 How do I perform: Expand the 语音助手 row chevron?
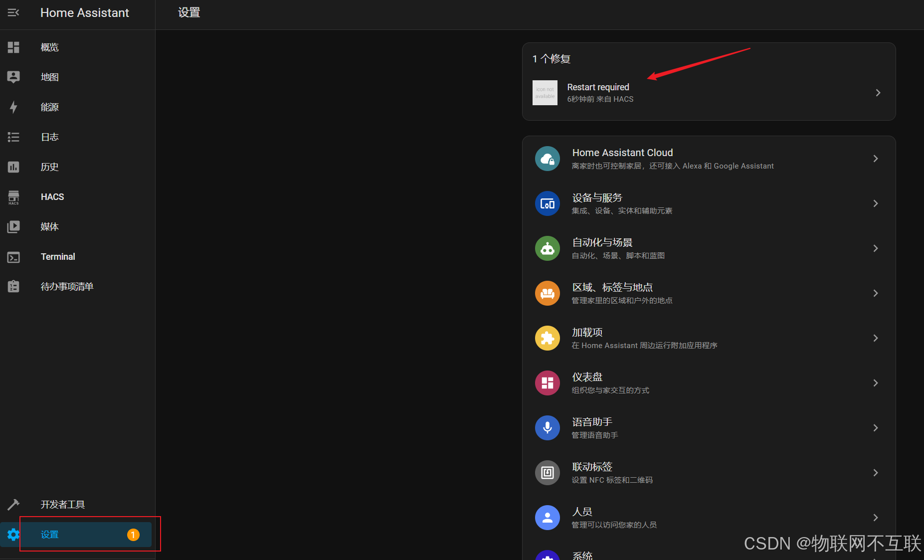pyautogui.click(x=876, y=428)
